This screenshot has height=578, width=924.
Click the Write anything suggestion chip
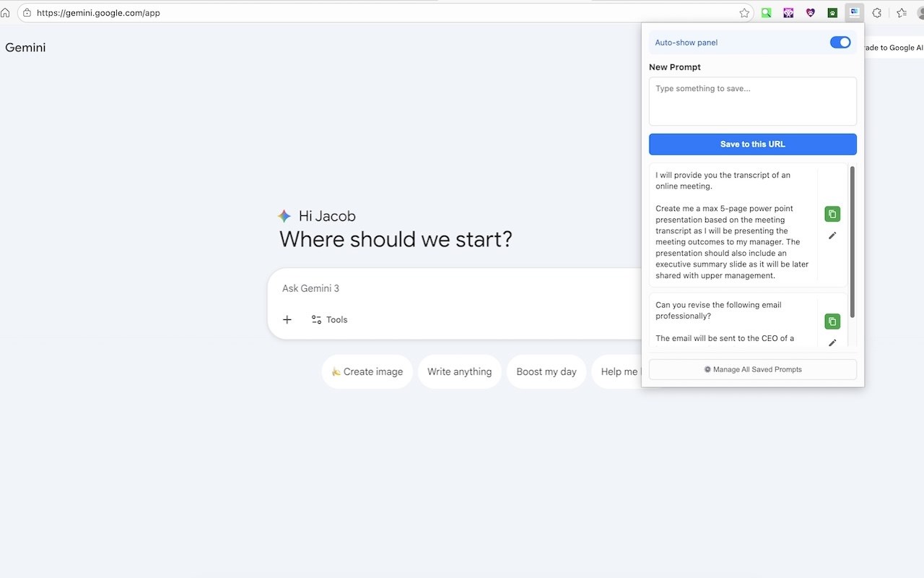coord(460,371)
